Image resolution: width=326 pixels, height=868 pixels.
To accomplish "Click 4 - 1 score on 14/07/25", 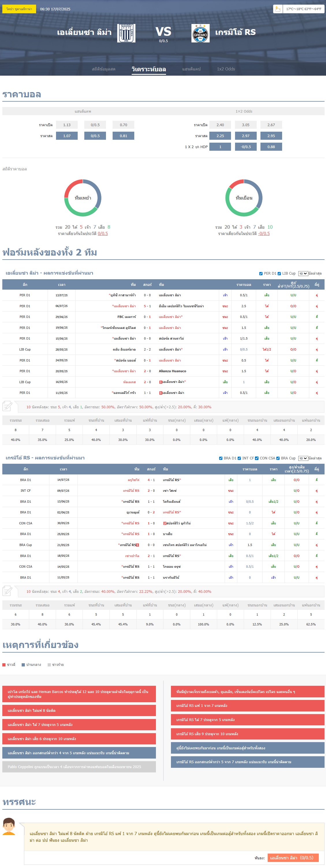I will tap(151, 480).
